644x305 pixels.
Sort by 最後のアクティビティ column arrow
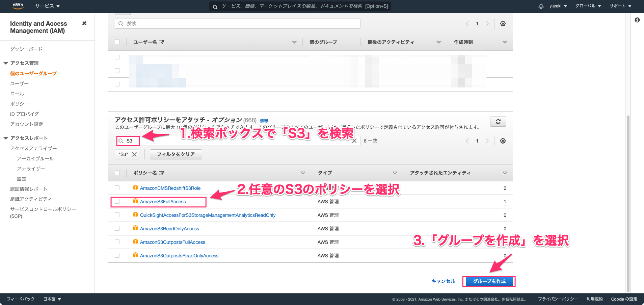439,42
